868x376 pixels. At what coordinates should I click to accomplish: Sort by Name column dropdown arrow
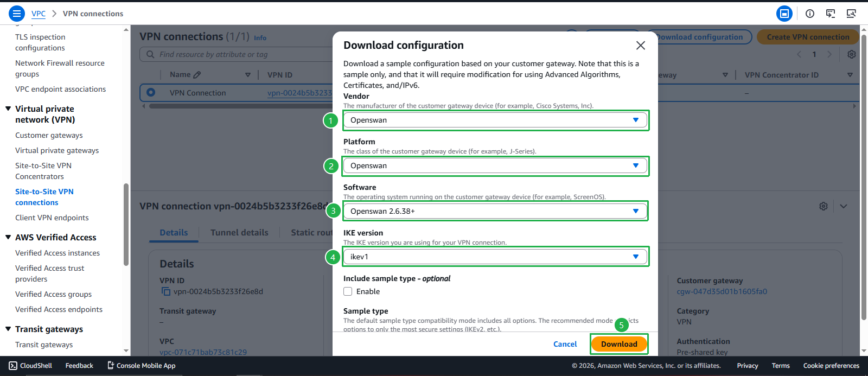248,75
